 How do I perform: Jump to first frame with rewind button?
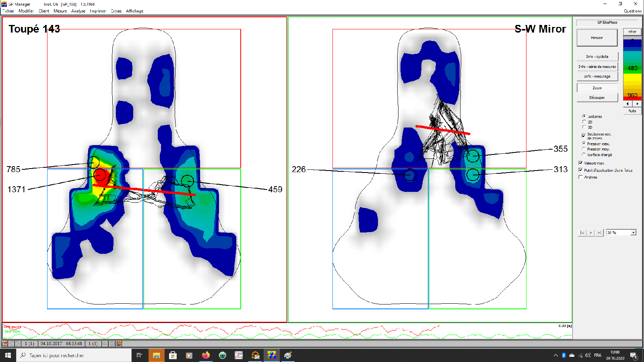[x=582, y=232]
